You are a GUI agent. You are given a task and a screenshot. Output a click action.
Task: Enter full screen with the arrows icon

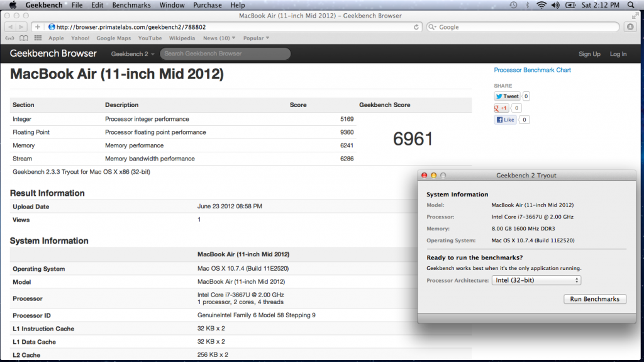635,16
